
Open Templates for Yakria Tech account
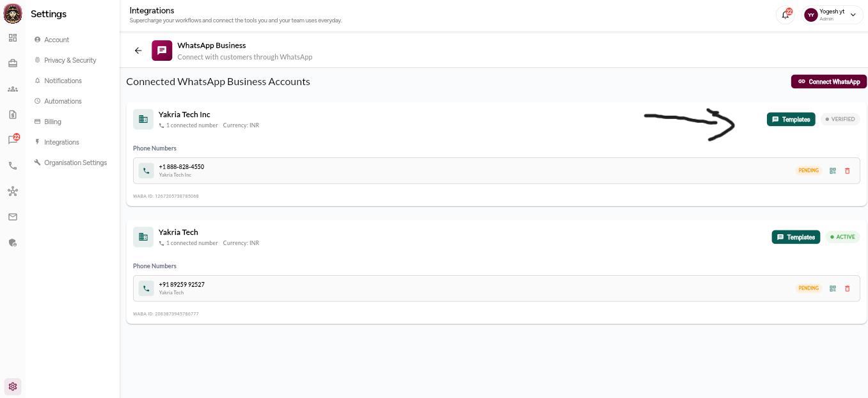[x=796, y=237]
